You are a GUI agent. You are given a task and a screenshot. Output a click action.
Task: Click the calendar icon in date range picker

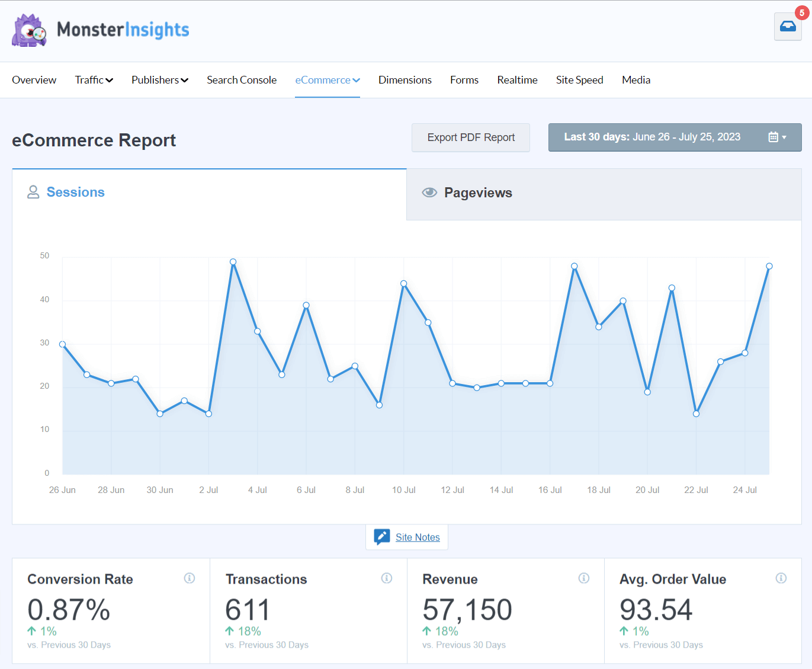tap(774, 137)
